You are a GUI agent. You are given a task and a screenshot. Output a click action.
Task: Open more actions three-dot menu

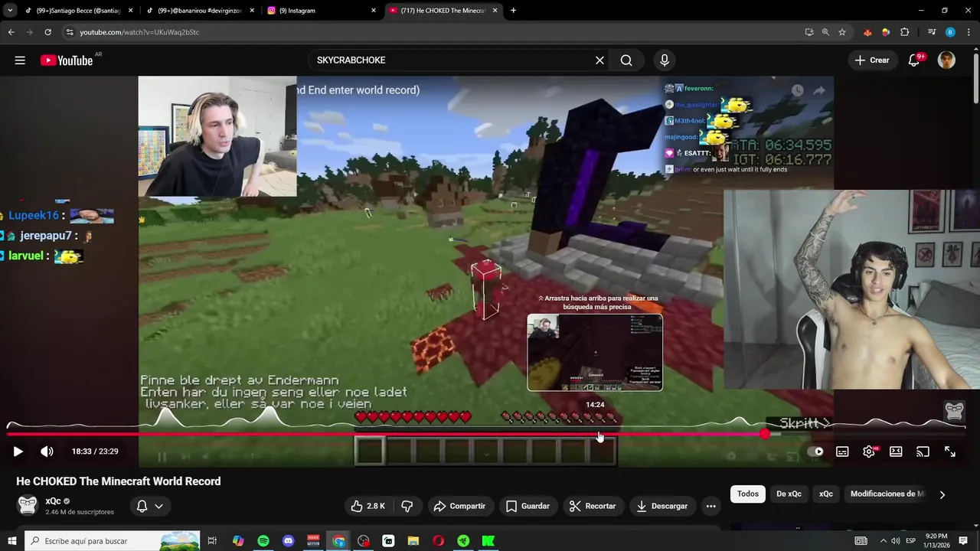710,506
